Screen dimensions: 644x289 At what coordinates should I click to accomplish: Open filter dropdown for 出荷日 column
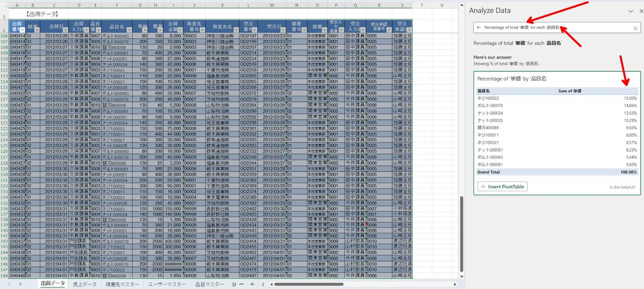(65, 30)
